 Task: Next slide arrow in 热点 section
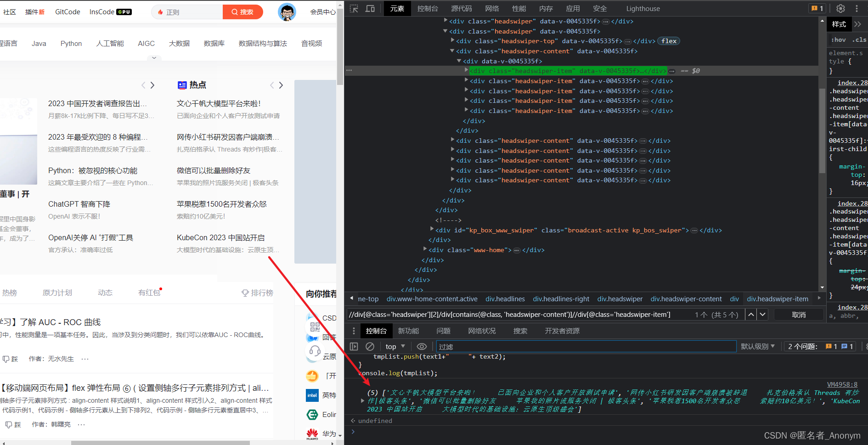[x=281, y=85]
